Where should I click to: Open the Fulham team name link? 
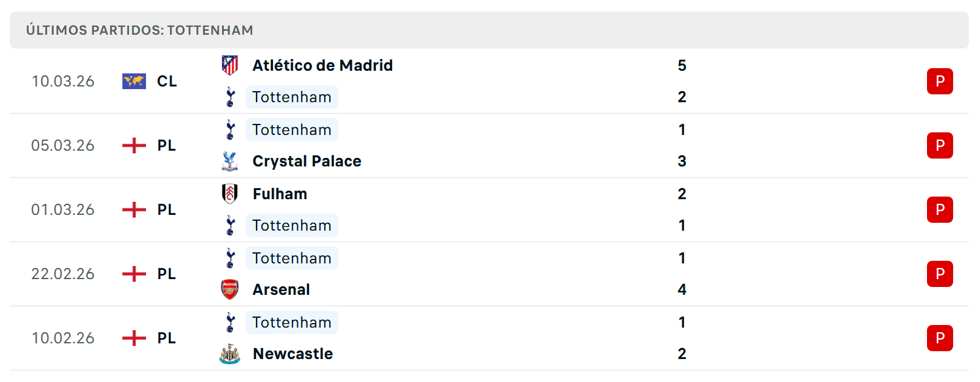tap(280, 194)
